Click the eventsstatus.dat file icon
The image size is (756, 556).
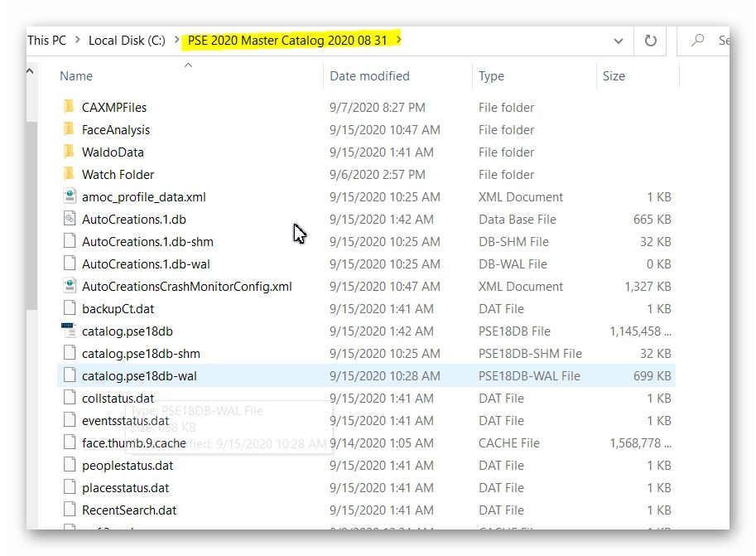coord(70,420)
